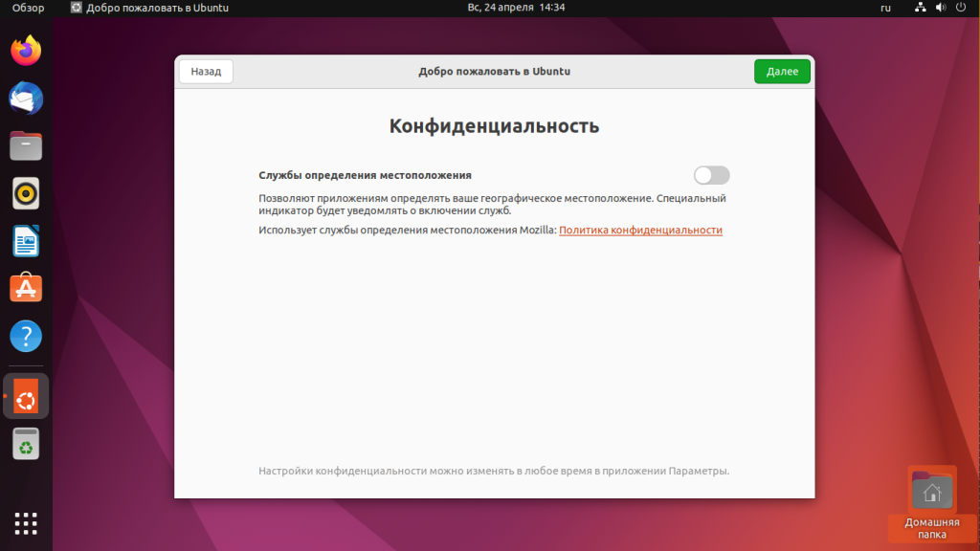Launch Thunderbird mail client

(26, 99)
